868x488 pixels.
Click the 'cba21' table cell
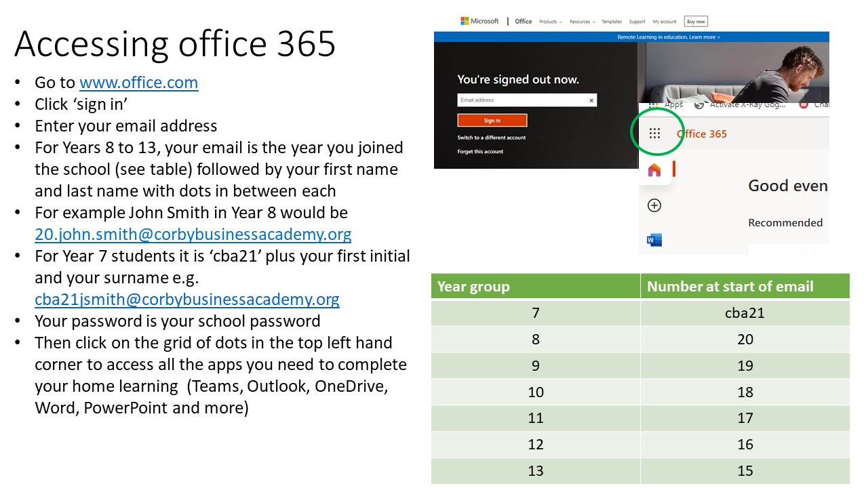(x=745, y=313)
